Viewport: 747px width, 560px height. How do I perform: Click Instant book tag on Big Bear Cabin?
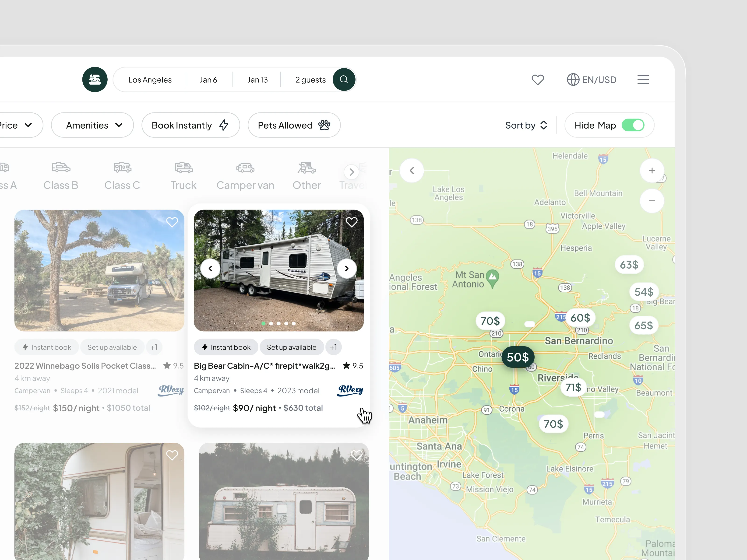pos(226,347)
